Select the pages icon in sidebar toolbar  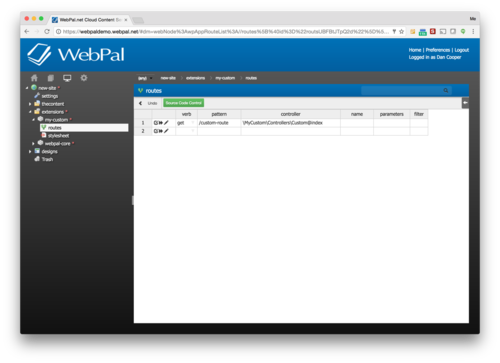point(51,78)
